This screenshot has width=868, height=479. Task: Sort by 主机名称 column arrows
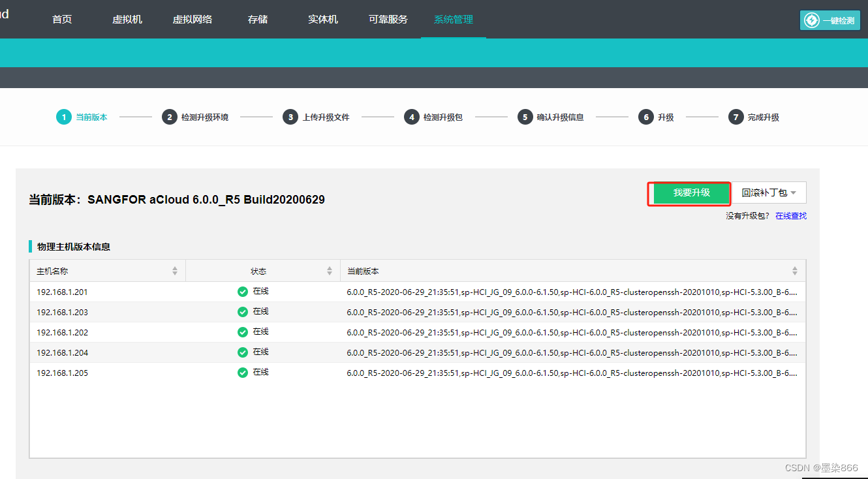(x=175, y=271)
